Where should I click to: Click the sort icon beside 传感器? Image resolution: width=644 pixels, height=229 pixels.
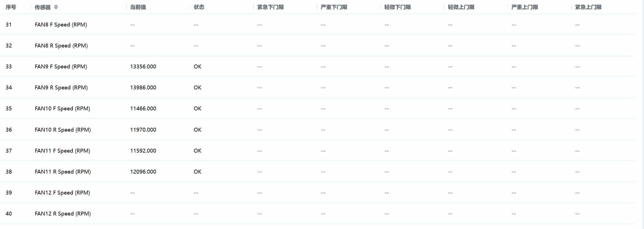pos(56,7)
